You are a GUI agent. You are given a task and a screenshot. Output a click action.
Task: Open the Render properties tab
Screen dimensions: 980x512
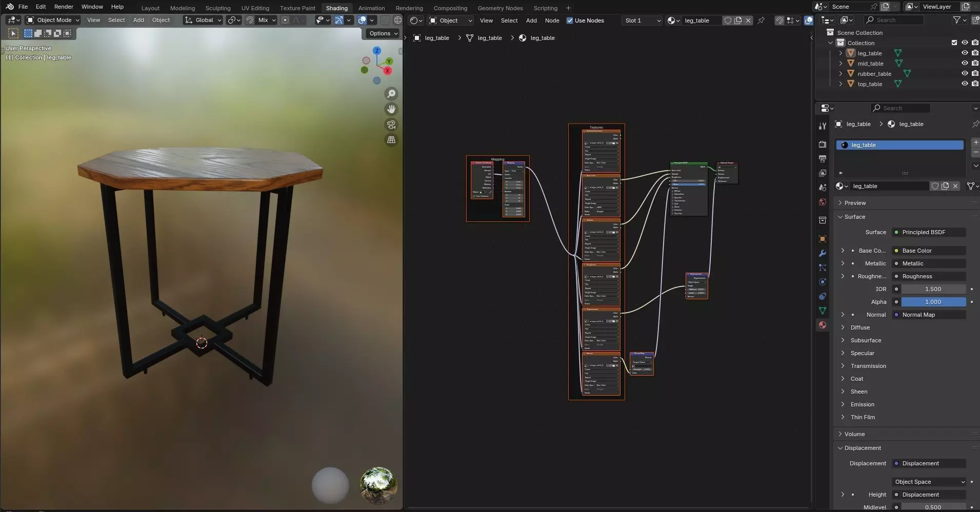823,145
